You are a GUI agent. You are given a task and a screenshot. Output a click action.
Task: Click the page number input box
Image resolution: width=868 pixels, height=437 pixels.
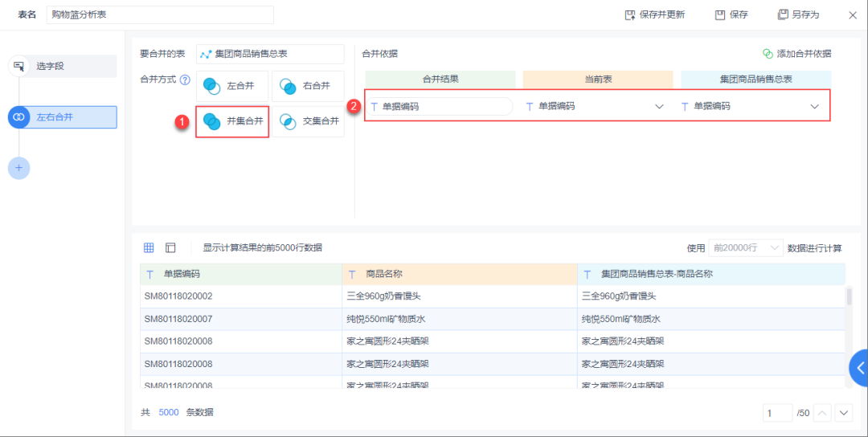pos(778,413)
